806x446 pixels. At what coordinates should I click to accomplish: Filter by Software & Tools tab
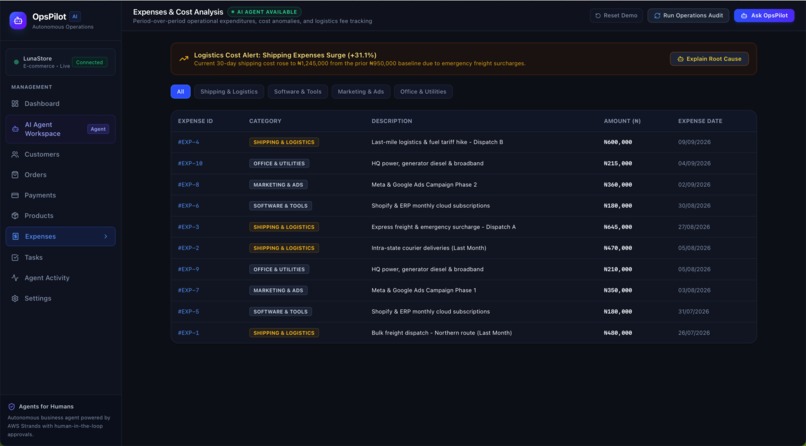tap(298, 91)
